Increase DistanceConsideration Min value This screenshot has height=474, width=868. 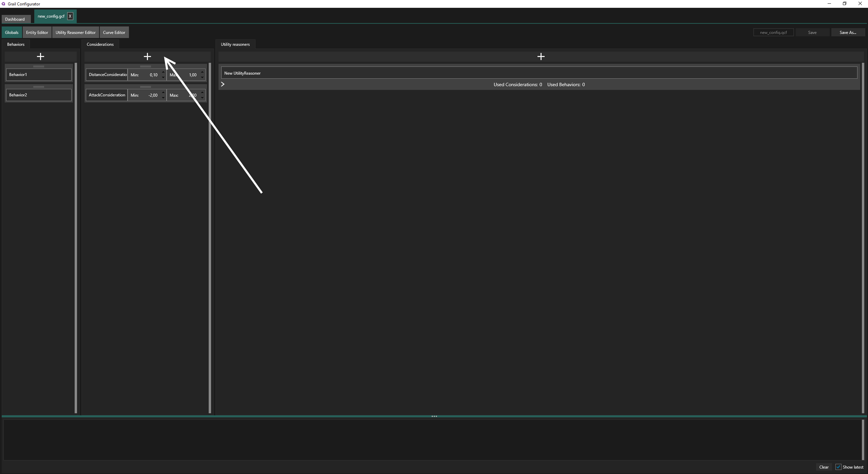click(163, 72)
